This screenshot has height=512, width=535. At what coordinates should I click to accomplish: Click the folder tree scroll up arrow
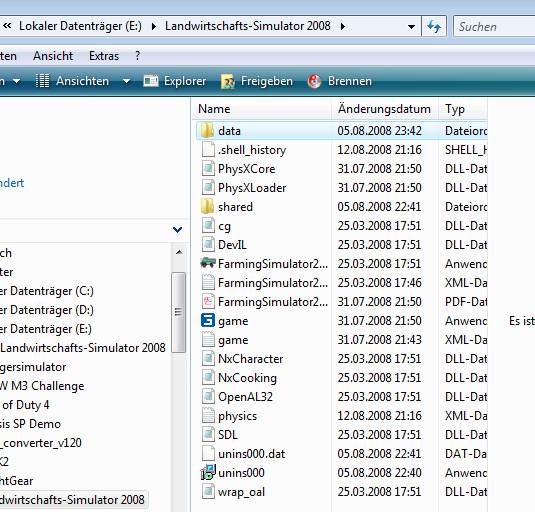click(x=179, y=252)
